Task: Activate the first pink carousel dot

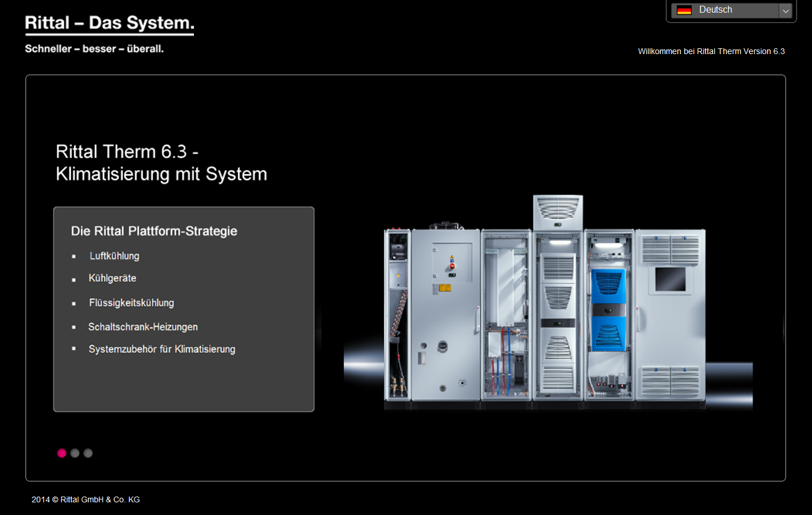Action: pos(62,453)
